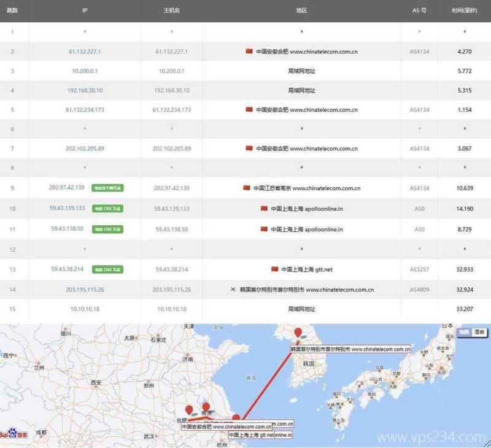Open the IP link 203.195.115.26
The height and width of the screenshot is (448, 491).
click(85, 288)
